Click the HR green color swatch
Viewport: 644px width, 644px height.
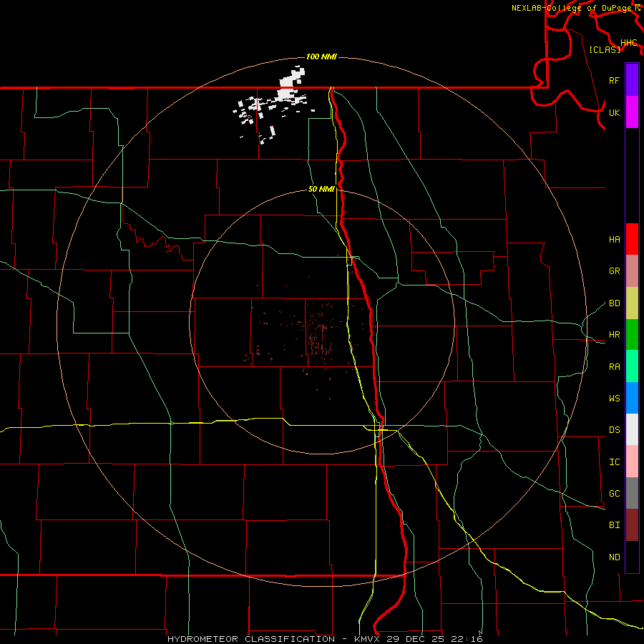(x=632, y=335)
